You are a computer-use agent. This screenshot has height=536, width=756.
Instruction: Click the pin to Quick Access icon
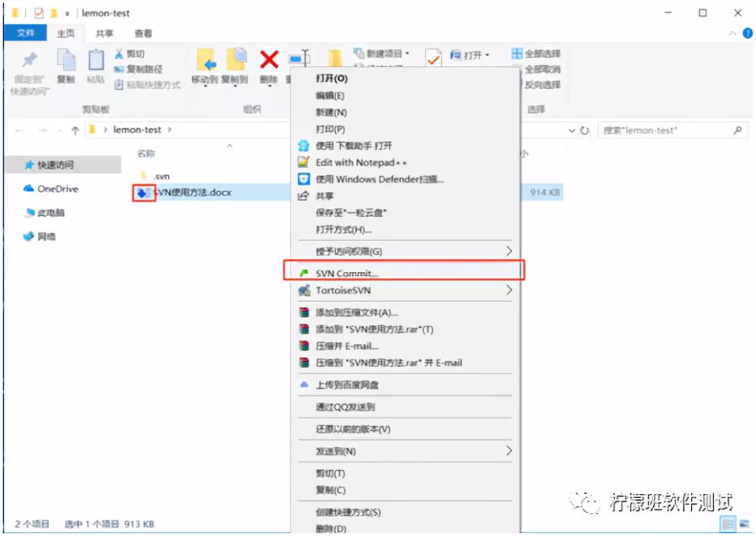point(30,60)
